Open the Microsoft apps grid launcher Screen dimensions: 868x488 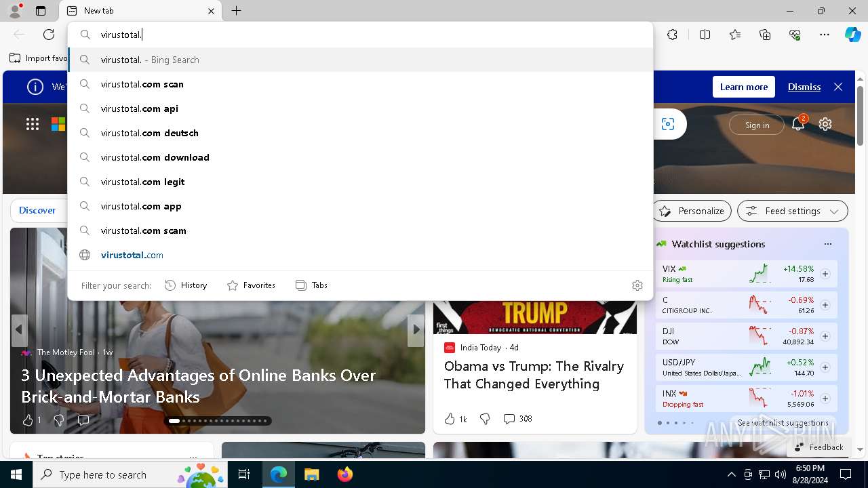pos(33,124)
